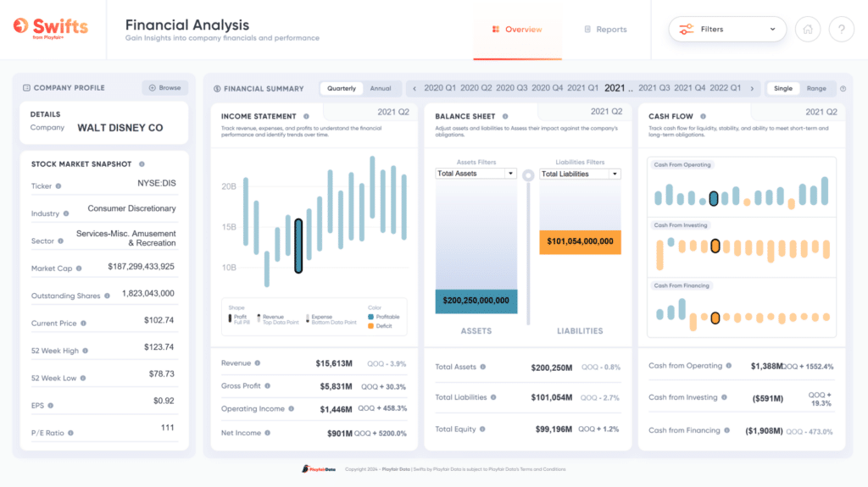This screenshot has height=487, width=868.
Task: Click the Net Income value $901M
Action: click(339, 434)
